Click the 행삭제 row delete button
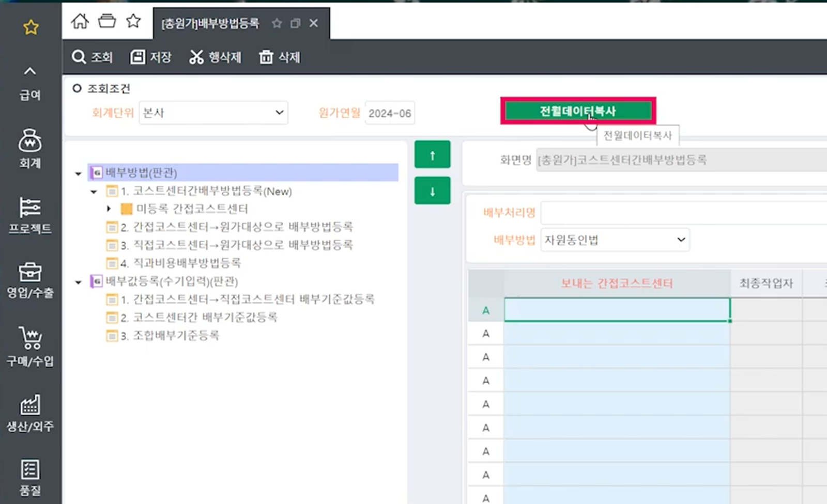Viewport: 827px width, 504px height. click(215, 57)
